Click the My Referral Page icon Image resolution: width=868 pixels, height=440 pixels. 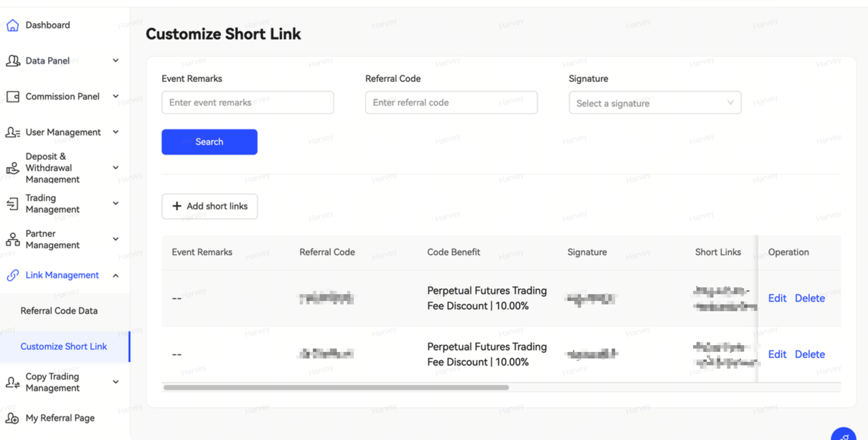coord(12,418)
